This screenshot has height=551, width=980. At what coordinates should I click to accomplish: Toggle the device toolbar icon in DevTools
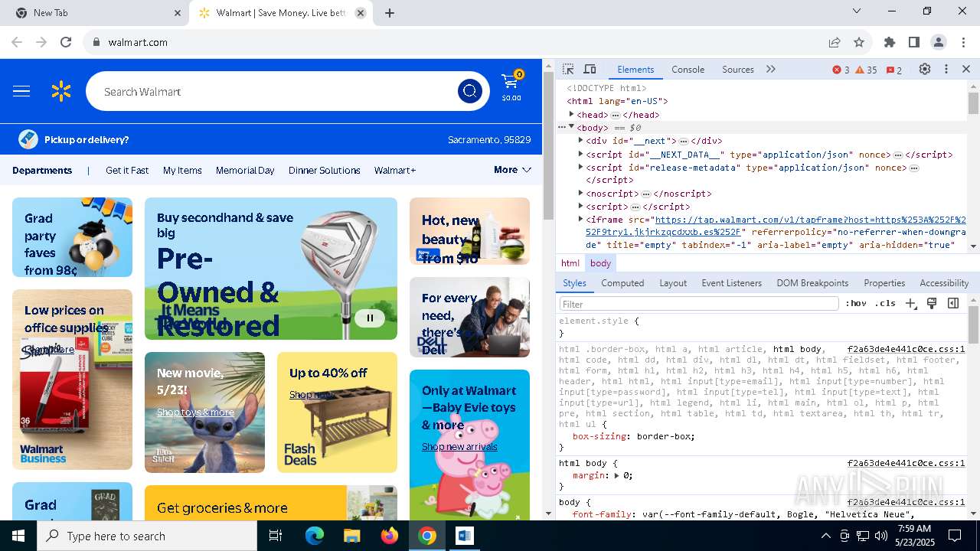click(590, 69)
